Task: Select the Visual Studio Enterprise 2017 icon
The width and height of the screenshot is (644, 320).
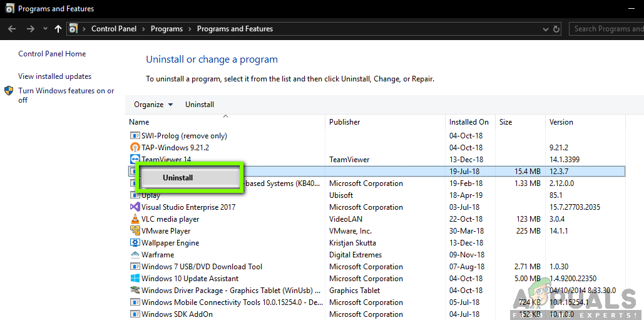Action: (135, 207)
